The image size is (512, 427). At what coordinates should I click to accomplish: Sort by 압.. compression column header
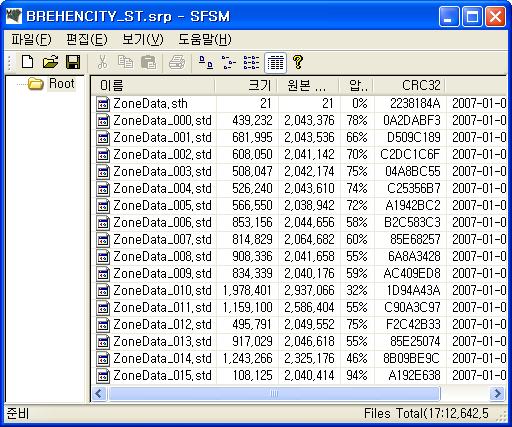click(x=357, y=86)
